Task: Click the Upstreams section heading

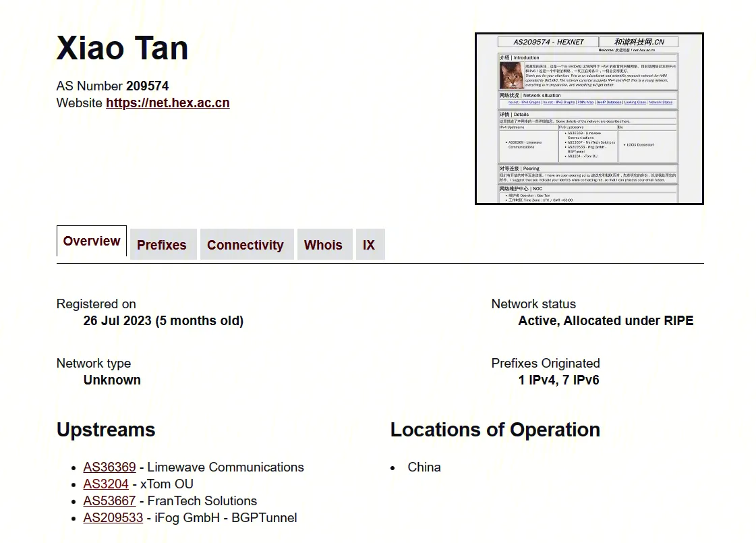Action: point(106,430)
